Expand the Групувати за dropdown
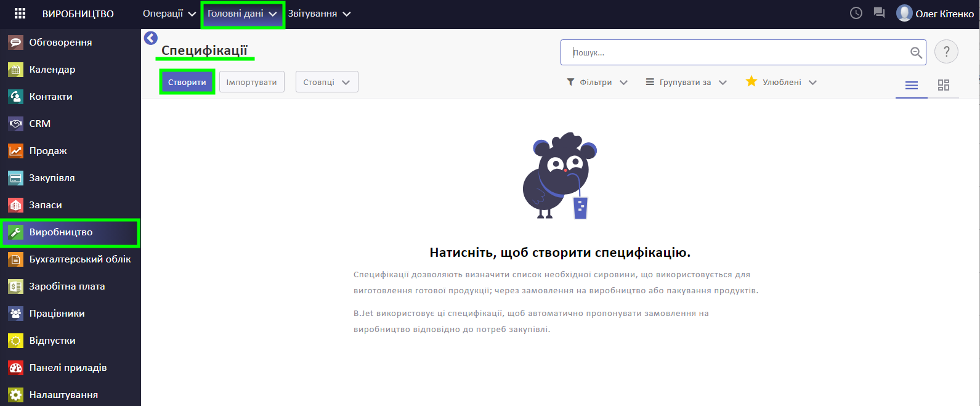This screenshot has width=980, height=406. click(686, 83)
